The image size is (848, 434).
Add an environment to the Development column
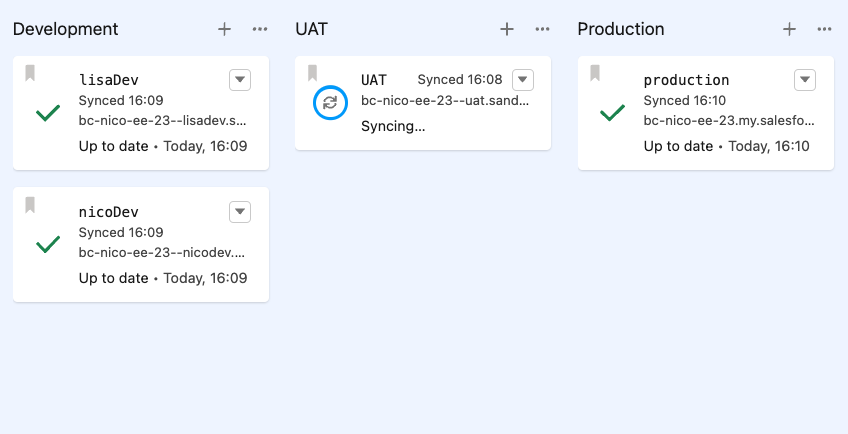(224, 29)
